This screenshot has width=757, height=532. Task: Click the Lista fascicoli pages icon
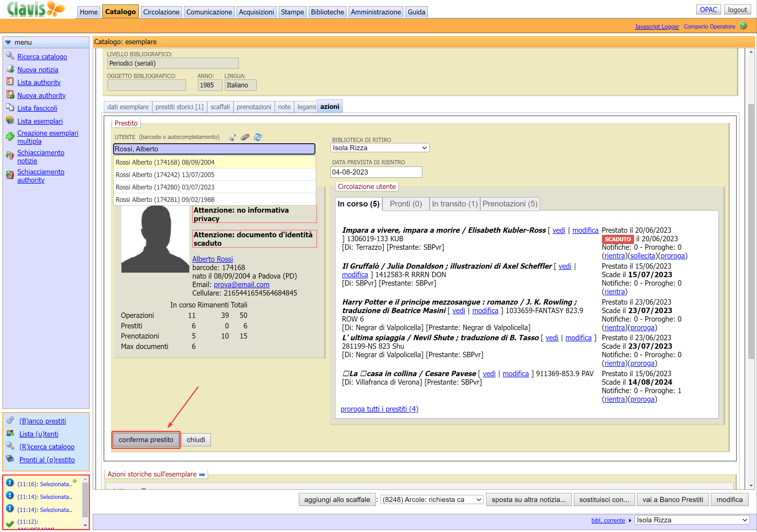pyautogui.click(x=10, y=107)
